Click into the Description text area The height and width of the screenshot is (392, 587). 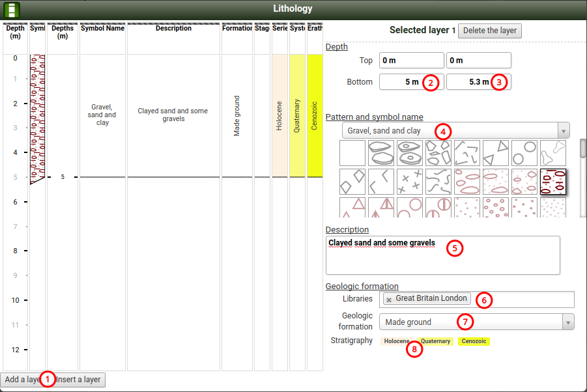[442, 255]
